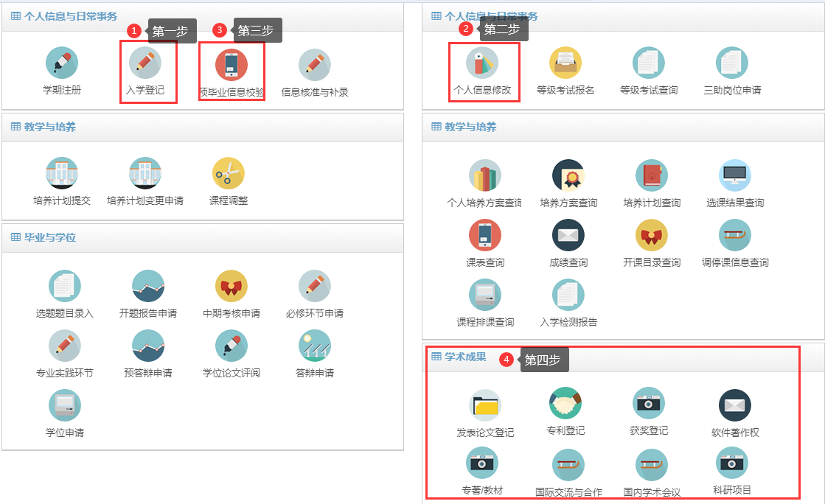Screen dimensions: 825x504
Task: Open the 成绩查询 envelope icon
Action: pyautogui.click(x=568, y=236)
